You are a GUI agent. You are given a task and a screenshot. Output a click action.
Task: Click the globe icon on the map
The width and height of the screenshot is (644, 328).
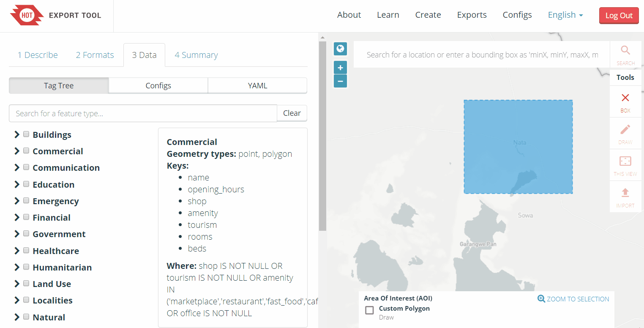pyautogui.click(x=340, y=49)
